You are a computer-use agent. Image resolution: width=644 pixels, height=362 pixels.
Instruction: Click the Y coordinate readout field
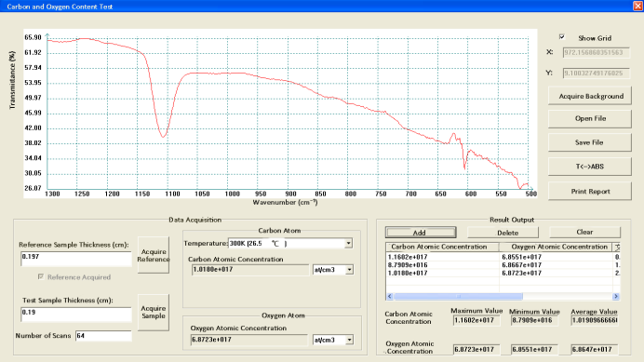coord(596,74)
